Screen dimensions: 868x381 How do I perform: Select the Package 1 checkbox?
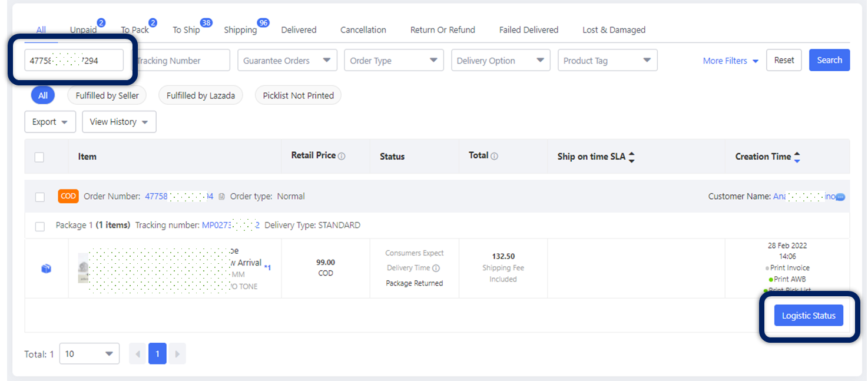coord(39,226)
